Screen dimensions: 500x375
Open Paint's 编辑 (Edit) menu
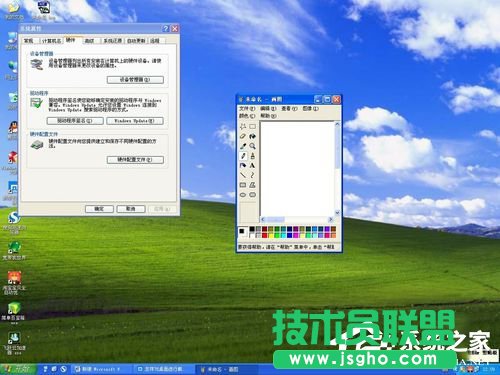[268, 109]
